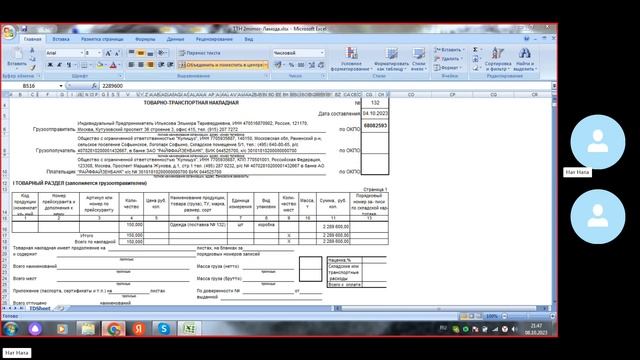Open the font size dropdown
Screen dimensions: 640x360
[99, 53]
